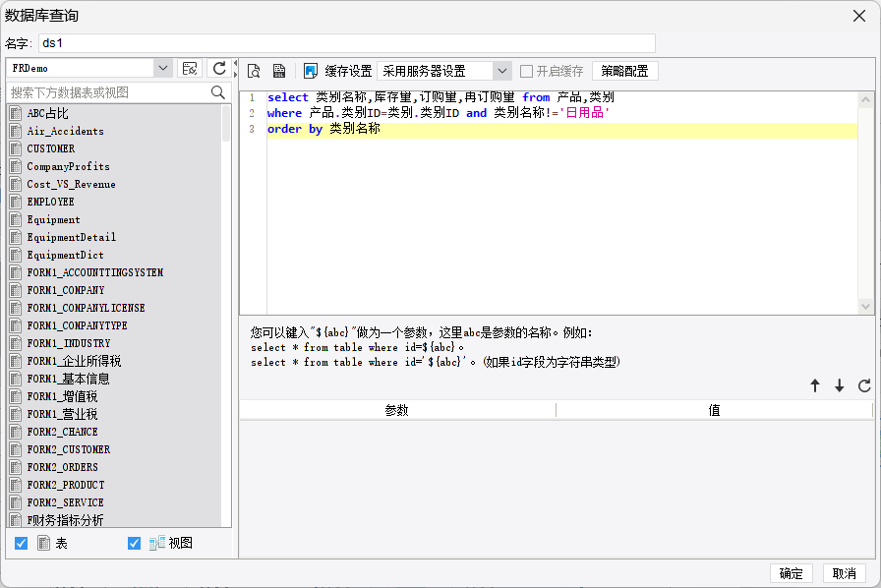Image resolution: width=881 pixels, height=588 pixels.
Task: Select the FORM1_INDUSTRY table
Action: click(69, 343)
